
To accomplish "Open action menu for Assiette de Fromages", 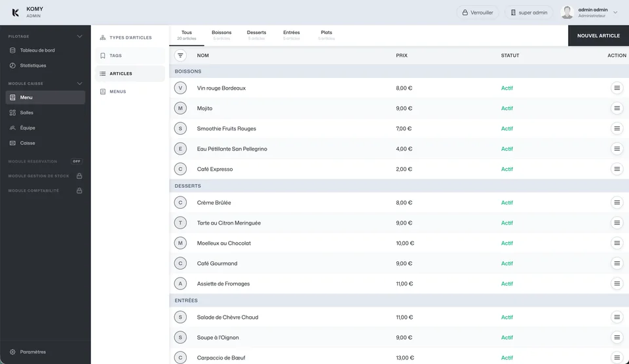I will tap(617, 283).
